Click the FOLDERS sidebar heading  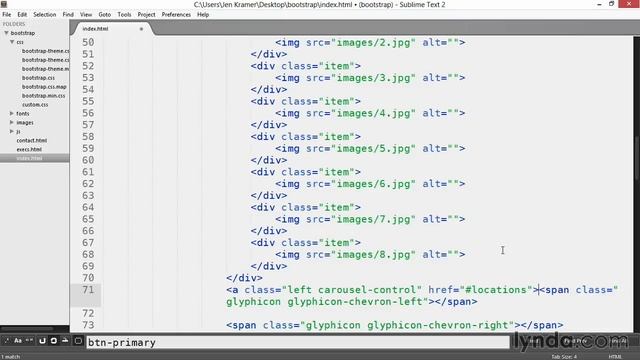tap(14, 24)
